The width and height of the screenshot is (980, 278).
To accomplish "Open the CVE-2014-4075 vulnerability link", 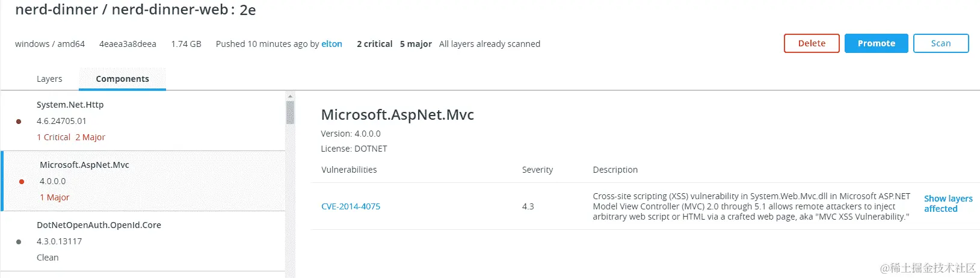I will [351, 206].
